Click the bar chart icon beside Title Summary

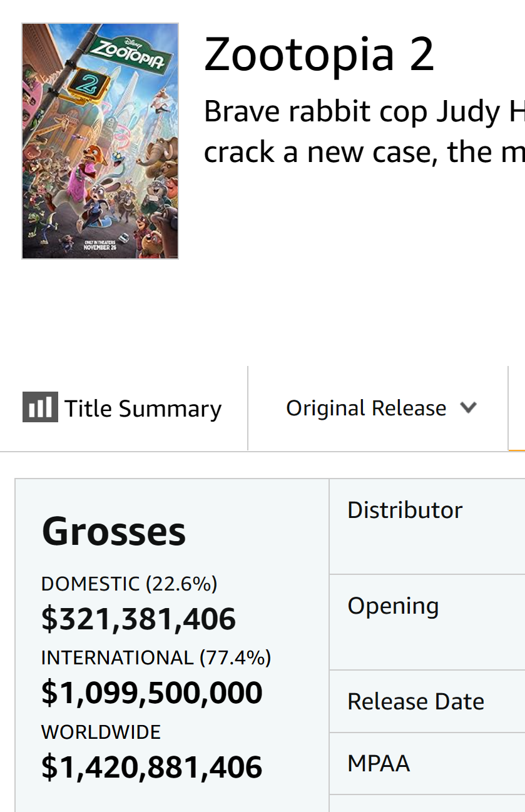(40, 407)
